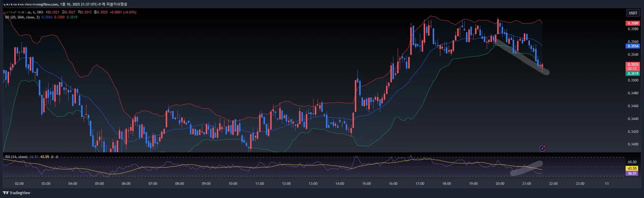The height and width of the screenshot is (198, 644).
Task: Click the lightning bolt flash icon
Action: click(x=542, y=148)
